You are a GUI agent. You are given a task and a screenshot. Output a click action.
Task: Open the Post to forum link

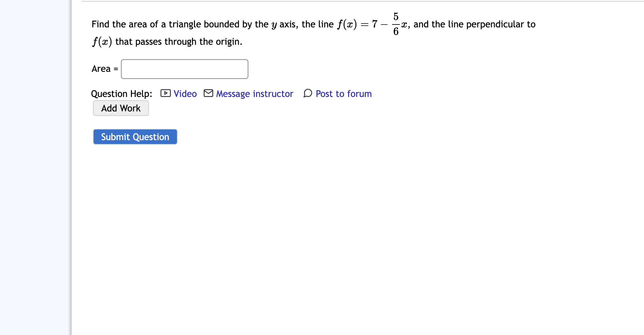[x=344, y=93]
